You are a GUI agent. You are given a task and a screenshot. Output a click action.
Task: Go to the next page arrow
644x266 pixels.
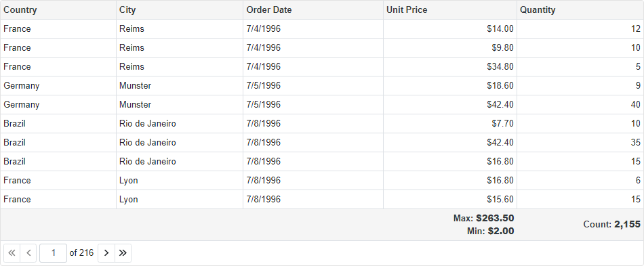[106, 253]
